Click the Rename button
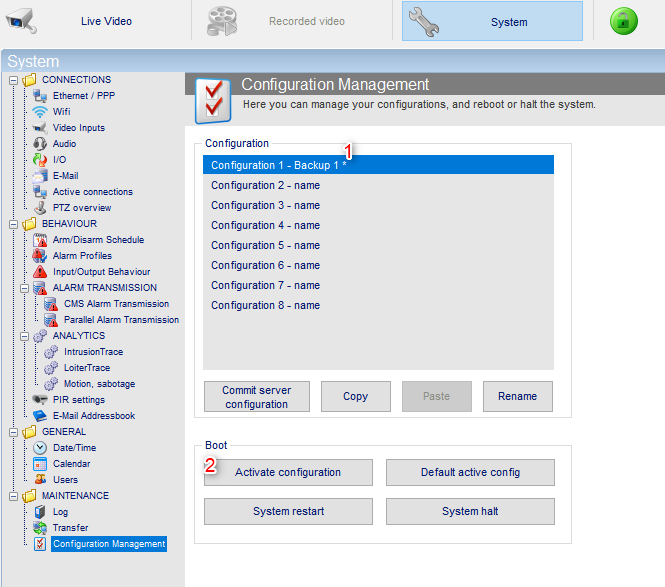Viewport: 665px width, 587px height. [517, 397]
